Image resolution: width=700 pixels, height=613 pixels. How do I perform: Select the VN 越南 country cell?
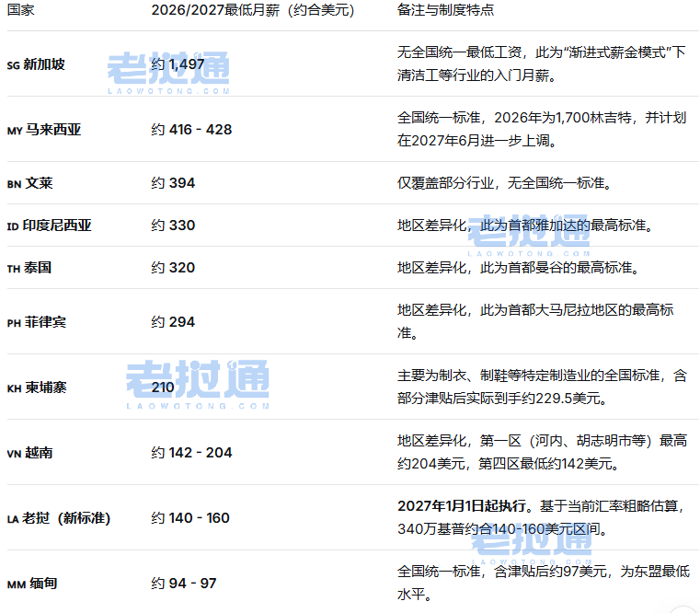click(30, 453)
